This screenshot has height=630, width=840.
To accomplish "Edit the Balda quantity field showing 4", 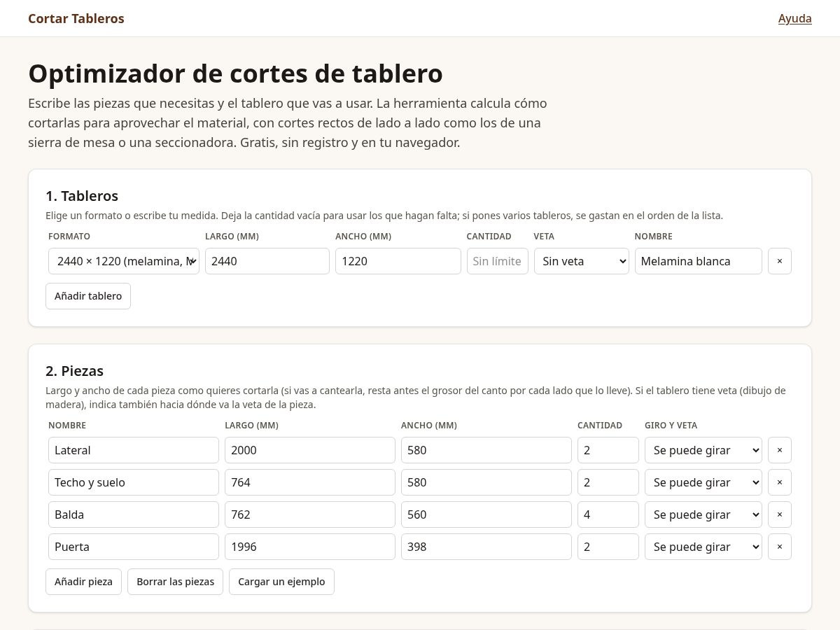I will tap(608, 514).
